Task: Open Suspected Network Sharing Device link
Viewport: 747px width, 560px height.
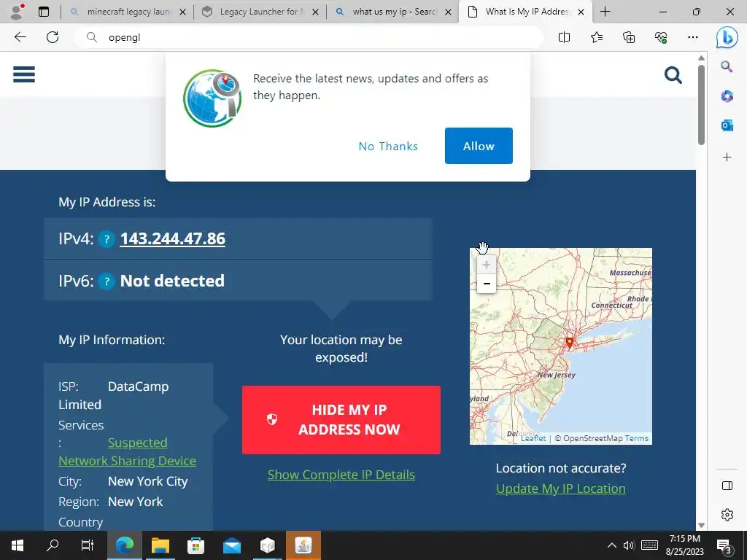Action: click(127, 452)
